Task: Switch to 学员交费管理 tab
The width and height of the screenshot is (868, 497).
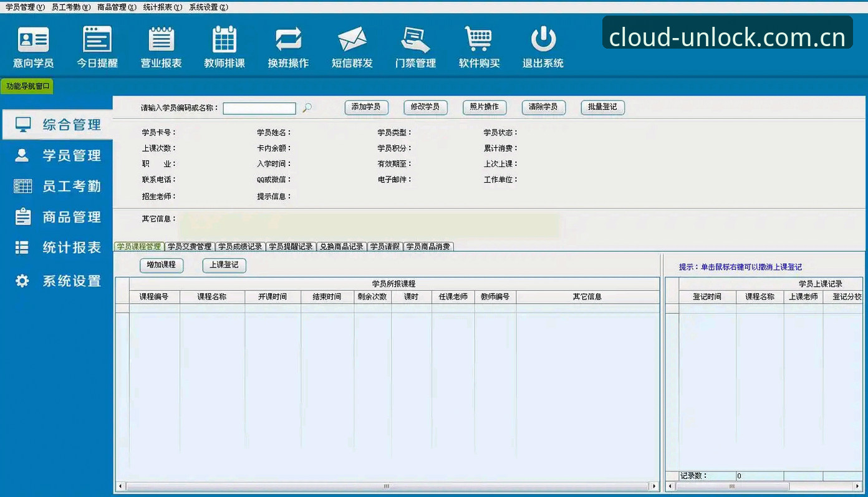Action: [190, 246]
